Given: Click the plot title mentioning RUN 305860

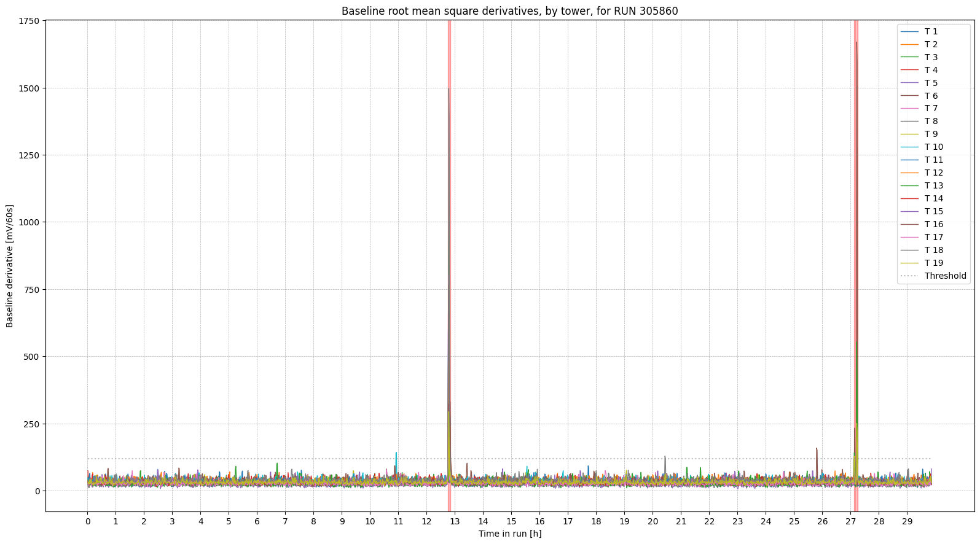Looking at the screenshot, I should [x=509, y=11].
